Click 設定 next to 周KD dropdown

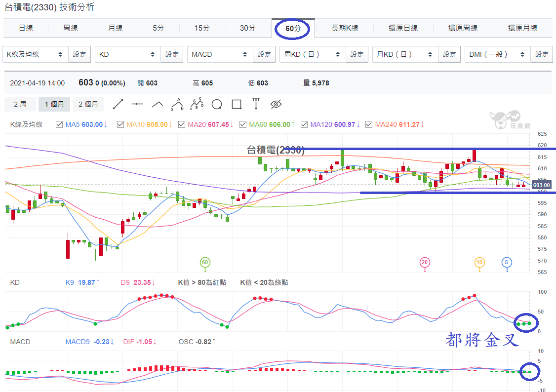pos(357,54)
